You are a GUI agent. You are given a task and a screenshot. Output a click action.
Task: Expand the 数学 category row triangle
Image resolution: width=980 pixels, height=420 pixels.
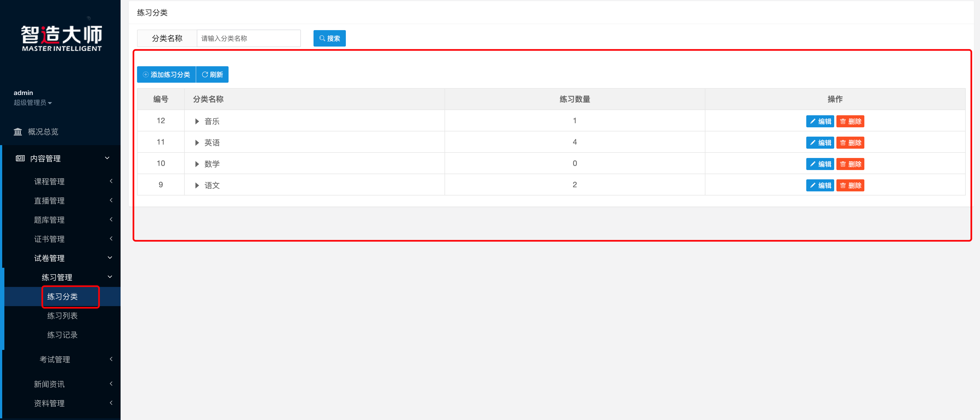(x=197, y=164)
